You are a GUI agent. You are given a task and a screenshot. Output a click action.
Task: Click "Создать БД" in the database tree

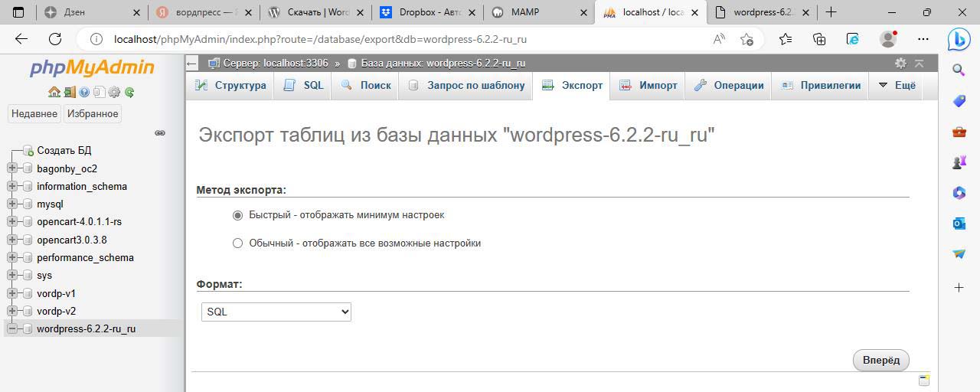click(64, 151)
